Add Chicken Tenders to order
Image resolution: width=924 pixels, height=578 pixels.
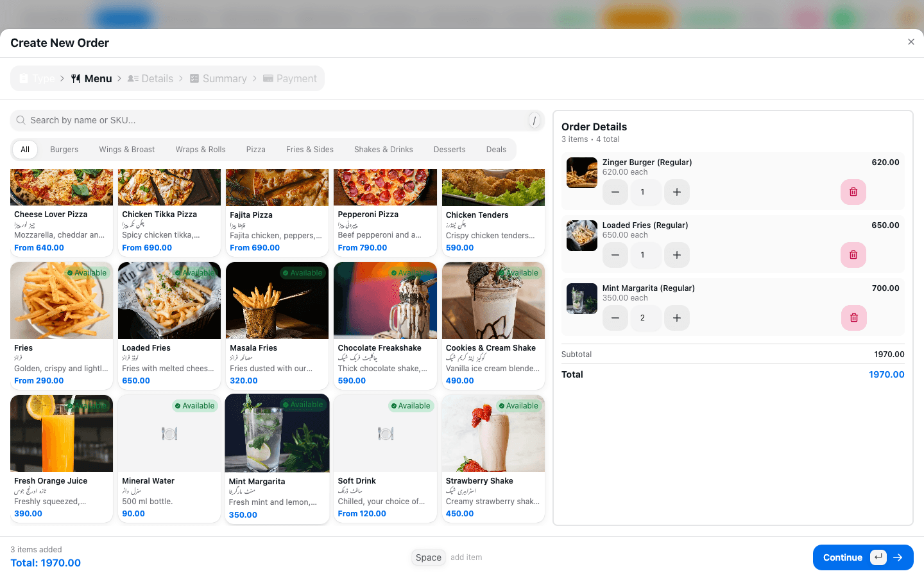[x=493, y=213]
